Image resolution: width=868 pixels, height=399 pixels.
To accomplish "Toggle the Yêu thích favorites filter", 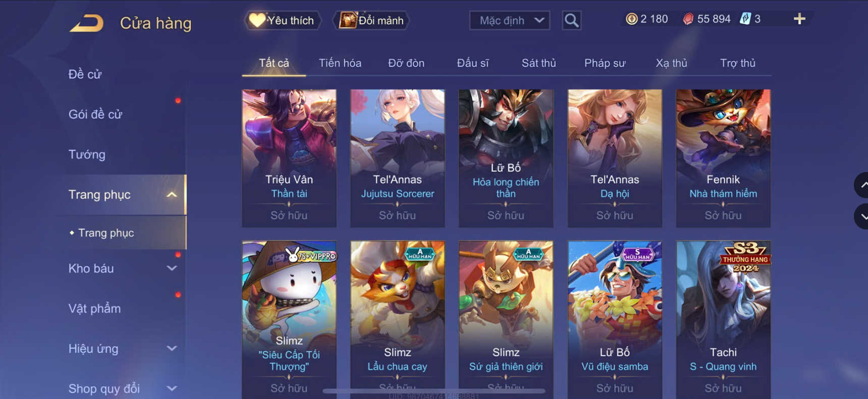I will pyautogui.click(x=283, y=21).
